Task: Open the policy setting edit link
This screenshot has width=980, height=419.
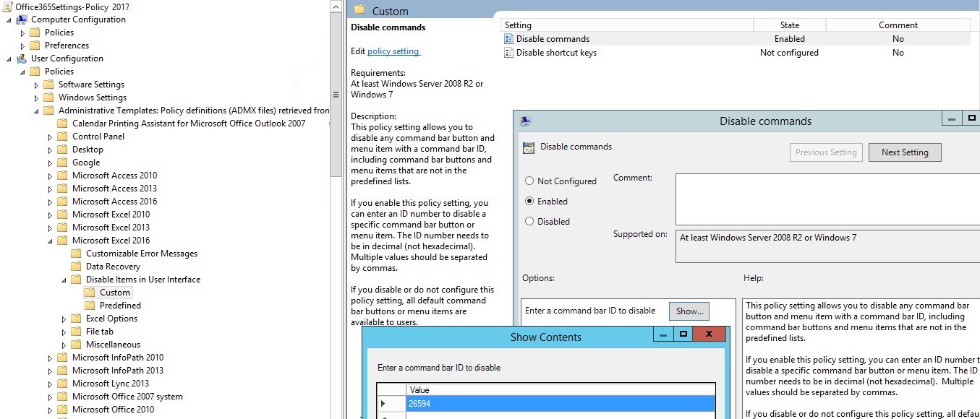Action: [393, 51]
